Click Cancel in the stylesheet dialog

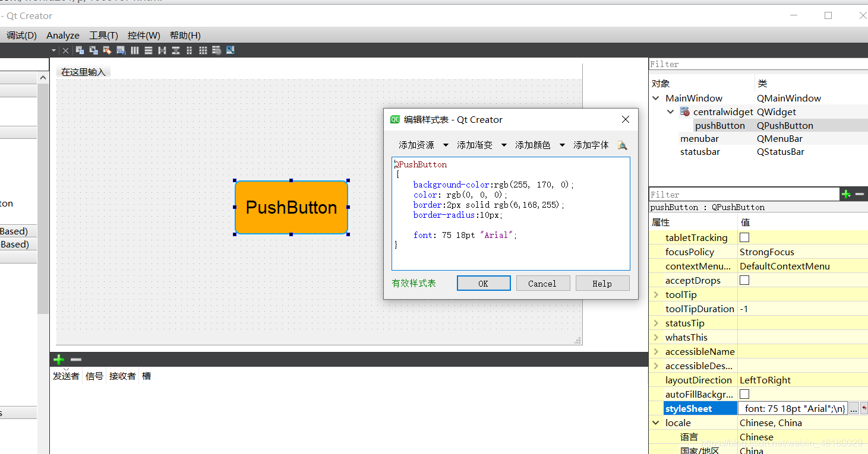click(543, 283)
